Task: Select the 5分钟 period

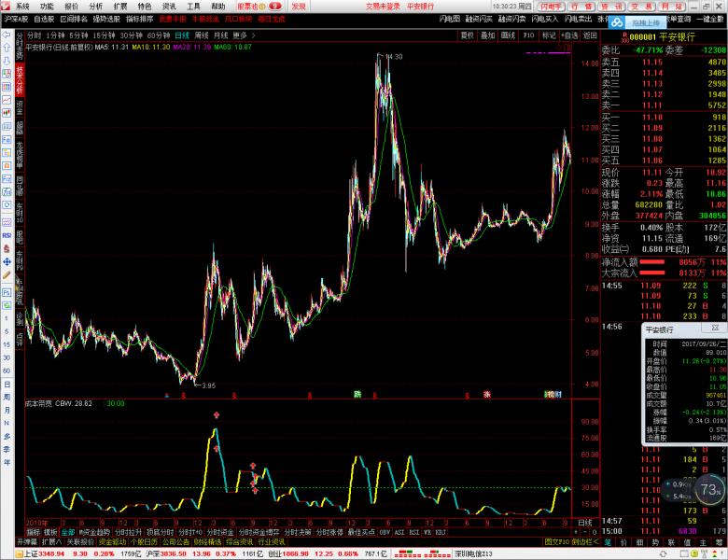Action: point(78,35)
